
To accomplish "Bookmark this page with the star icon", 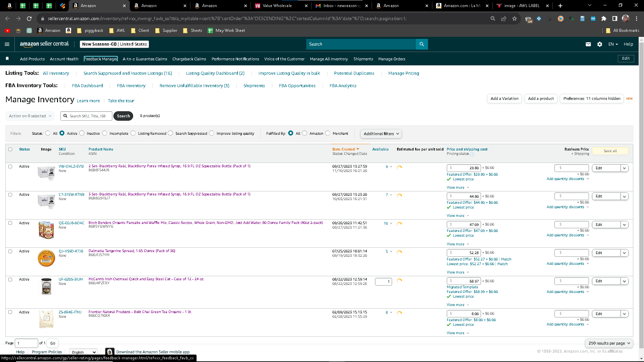I will (515, 19).
